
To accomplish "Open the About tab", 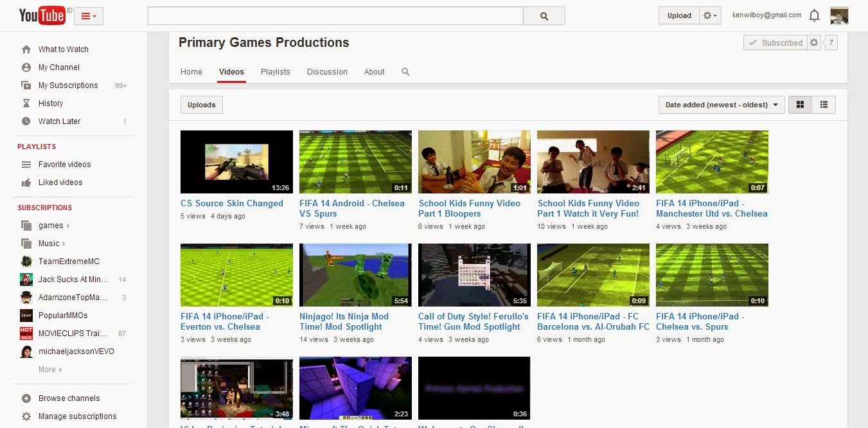I will click(375, 72).
